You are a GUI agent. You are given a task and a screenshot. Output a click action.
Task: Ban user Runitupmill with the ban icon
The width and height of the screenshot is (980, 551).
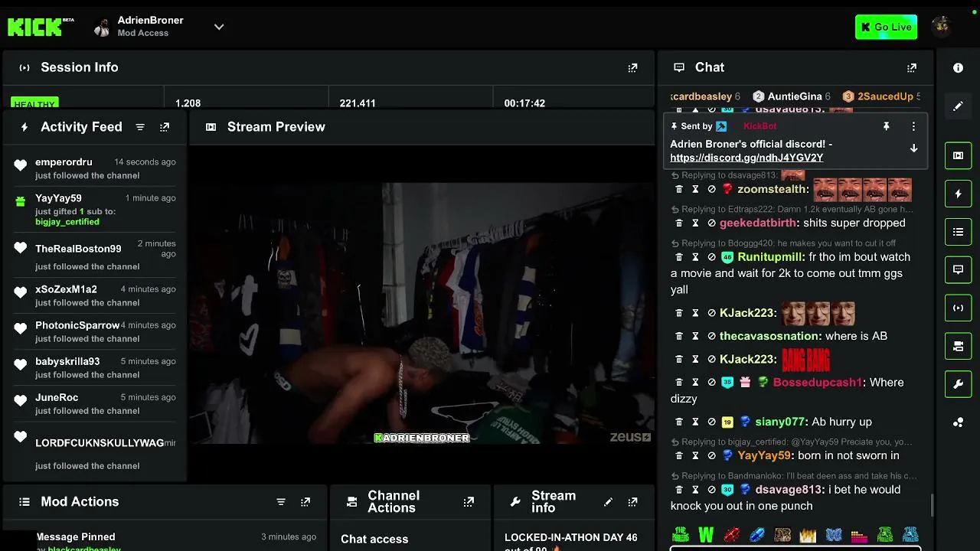pyautogui.click(x=711, y=257)
